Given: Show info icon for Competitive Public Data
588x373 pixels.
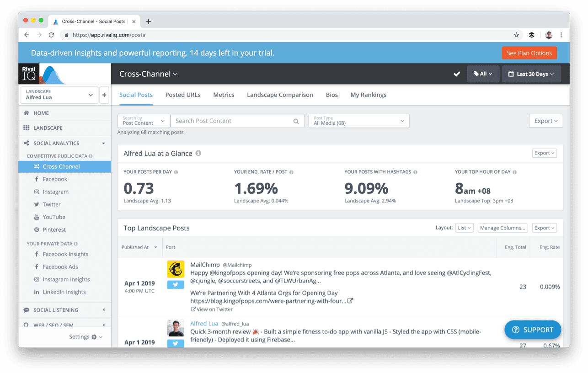Looking at the screenshot, I should [91, 156].
